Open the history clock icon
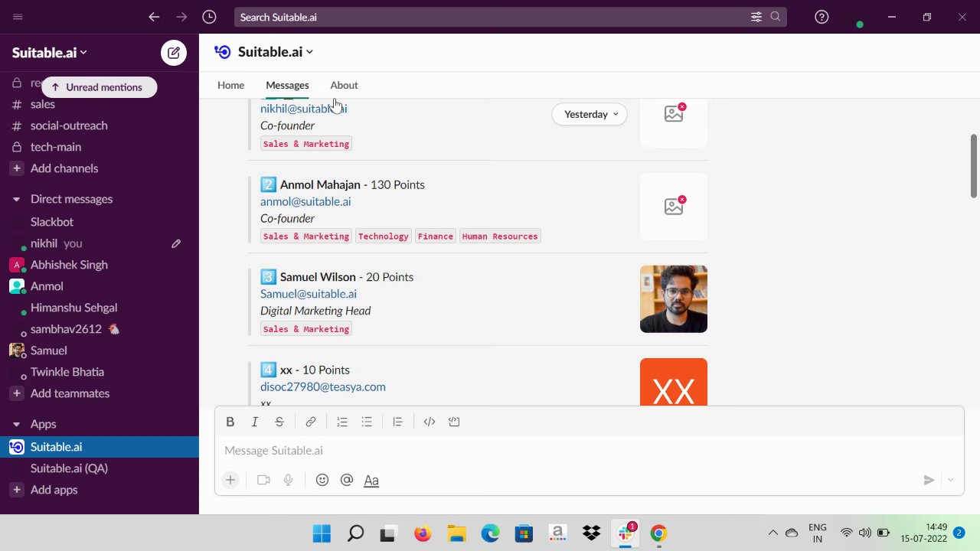The height and width of the screenshot is (551, 980). tap(209, 17)
